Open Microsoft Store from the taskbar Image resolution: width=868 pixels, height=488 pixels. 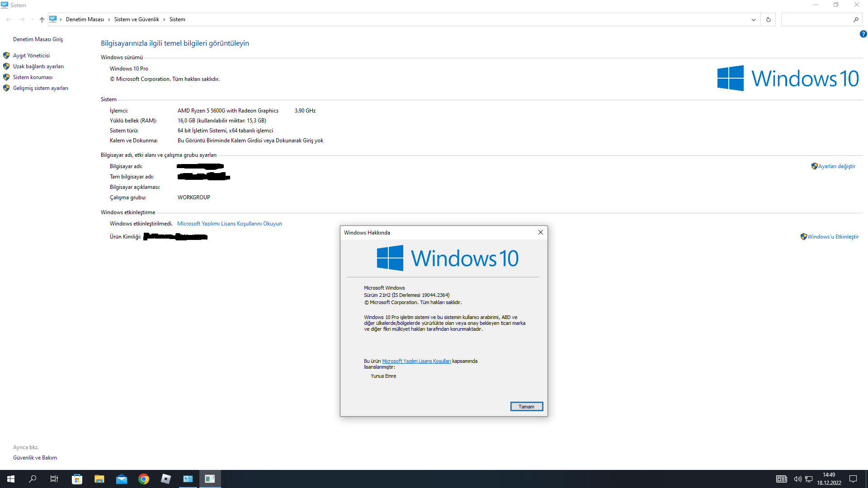[x=77, y=479]
